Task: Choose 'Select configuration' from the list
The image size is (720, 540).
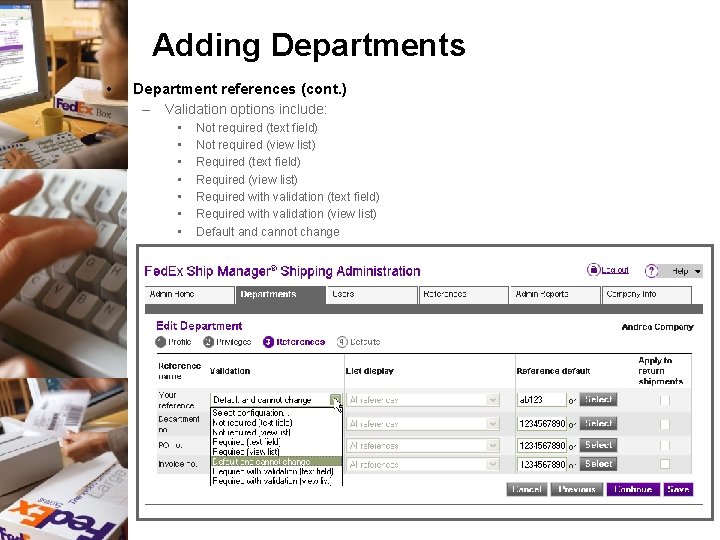Action: [276, 413]
